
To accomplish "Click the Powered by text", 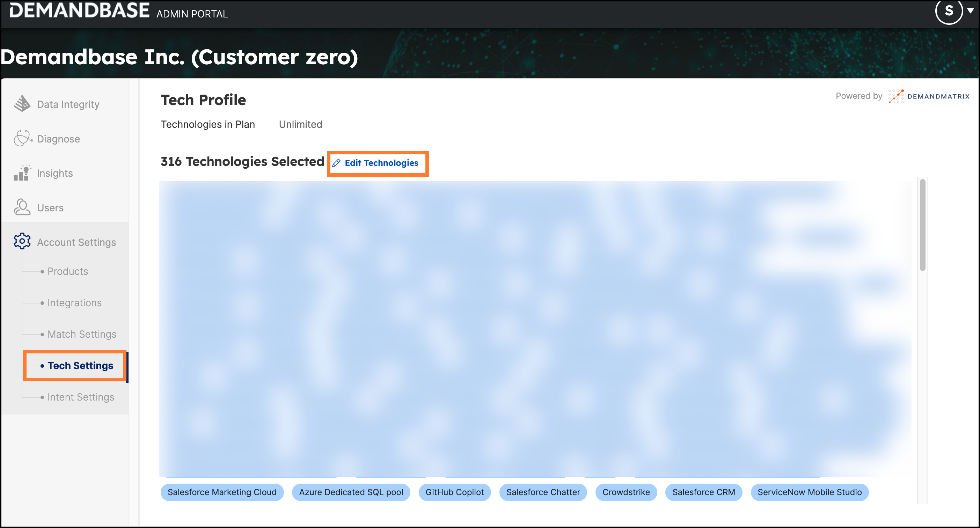I will (859, 96).
